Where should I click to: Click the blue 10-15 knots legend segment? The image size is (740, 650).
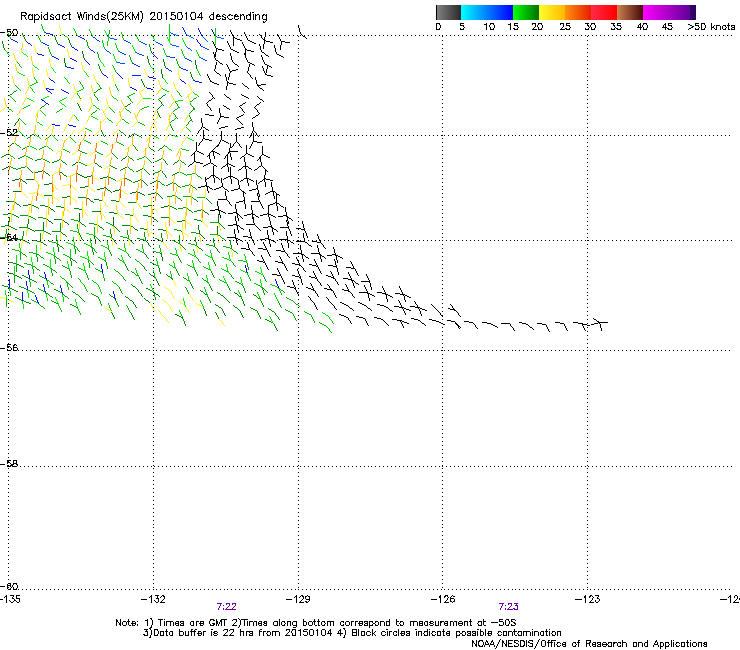500,12
